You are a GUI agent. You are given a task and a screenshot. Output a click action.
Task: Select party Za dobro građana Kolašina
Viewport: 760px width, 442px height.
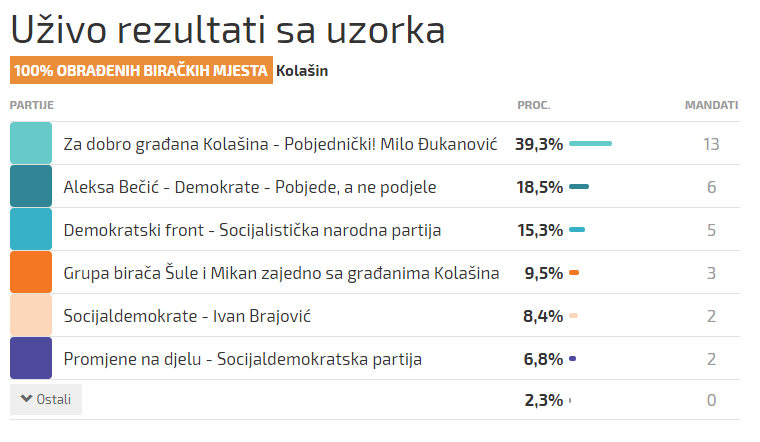click(x=280, y=144)
